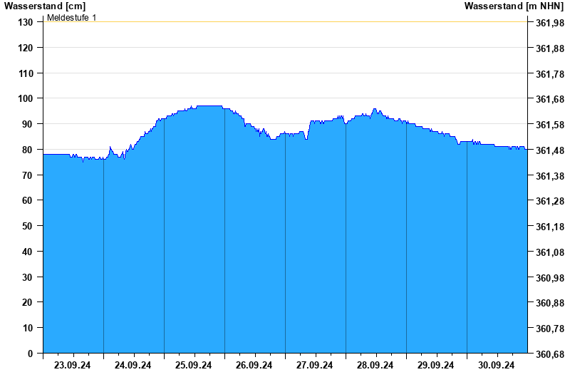The width and height of the screenshot is (570, 392).
Task: Click the 100 value on left axis
Action: [25, 98]
